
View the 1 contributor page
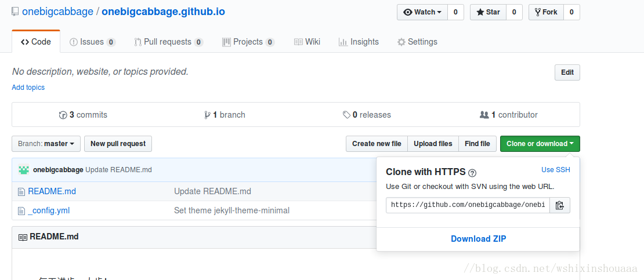click(x=508, y=115)
